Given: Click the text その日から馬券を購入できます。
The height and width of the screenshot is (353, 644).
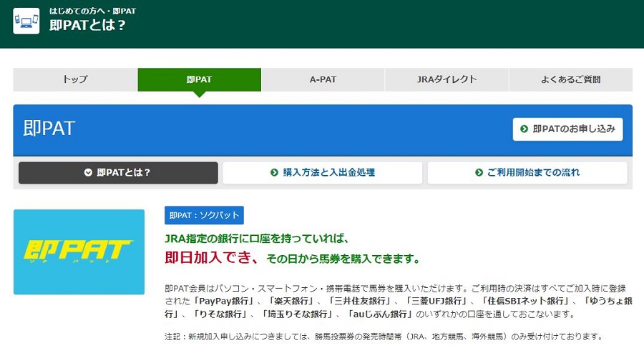Looking at the screenshot, I should click(x=343, y=259).
